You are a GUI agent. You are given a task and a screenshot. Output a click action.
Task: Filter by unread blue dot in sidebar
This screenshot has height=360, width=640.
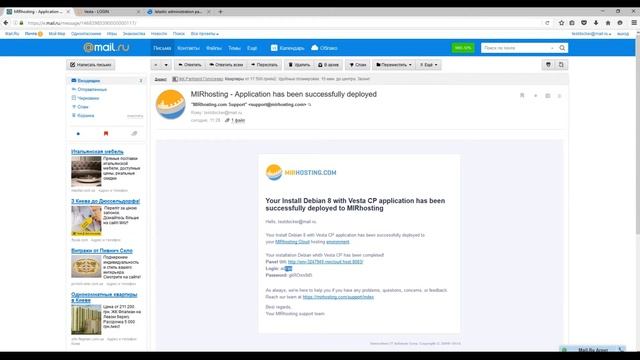point(78,133)
